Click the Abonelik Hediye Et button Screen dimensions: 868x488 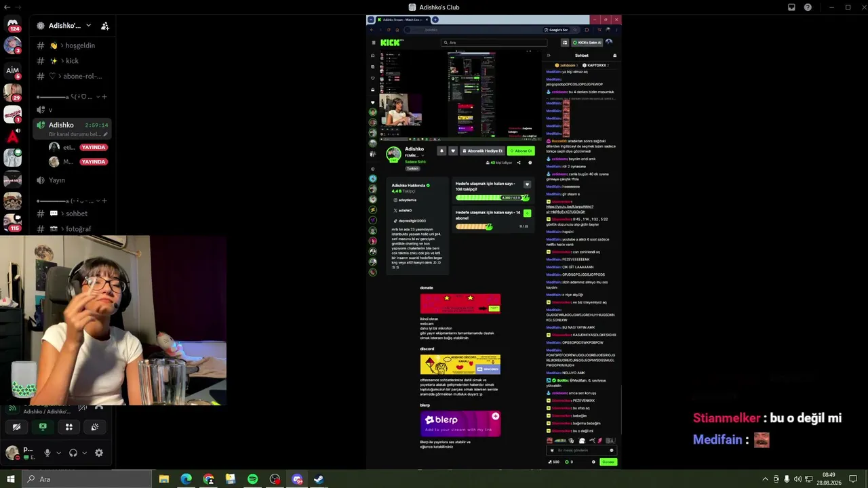[482, 151]
